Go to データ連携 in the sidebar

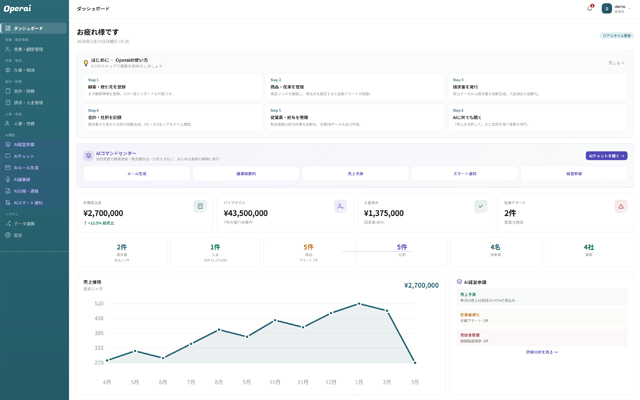pos(24,223)
